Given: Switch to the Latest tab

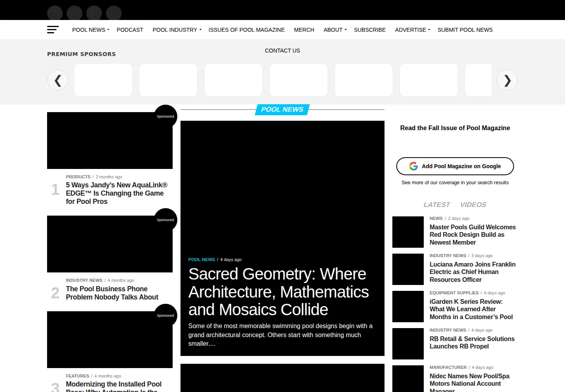Looking at the screenshot, I should point(437,205).
